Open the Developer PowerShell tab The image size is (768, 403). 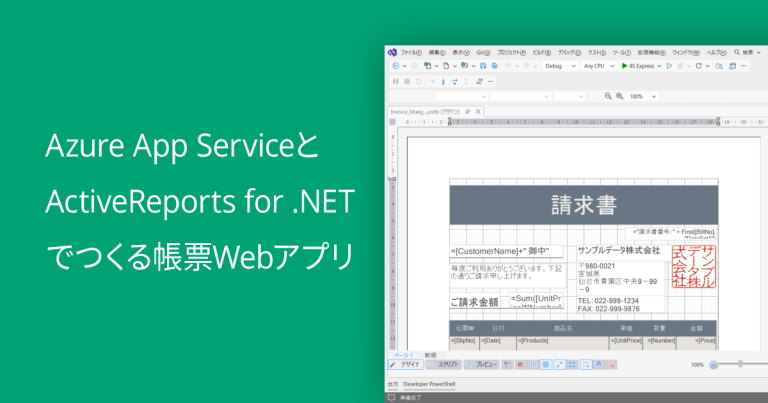429,384
